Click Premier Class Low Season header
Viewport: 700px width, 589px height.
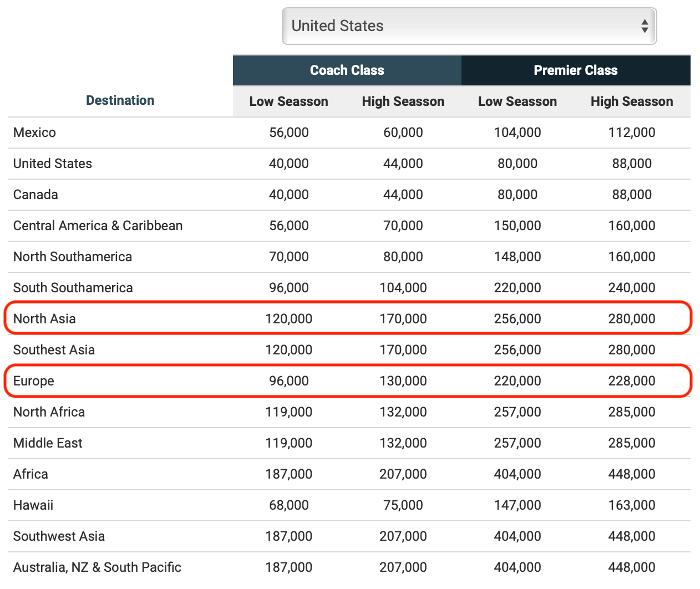(517, 101)
